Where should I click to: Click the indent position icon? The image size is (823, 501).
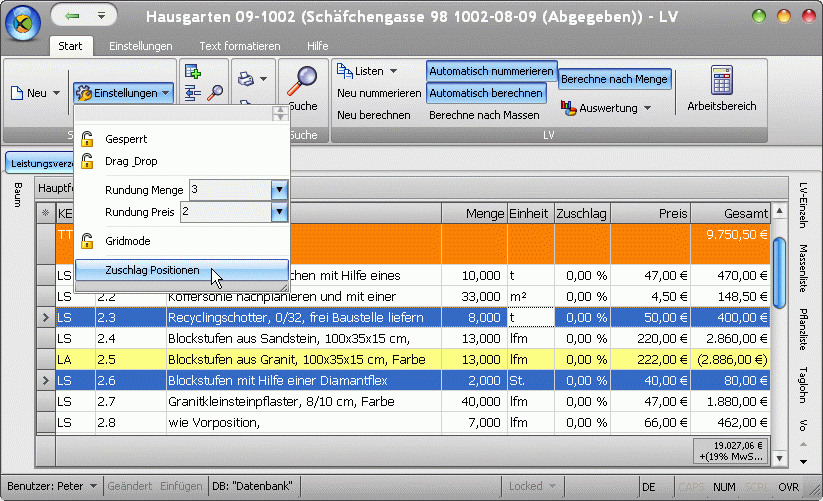[x=193, y=93]
